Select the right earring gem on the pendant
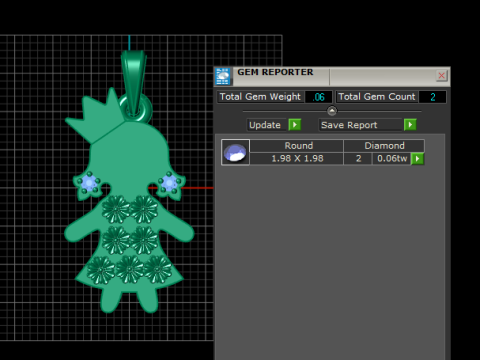This screenshot has width=480, height=360. click(169, 183)
